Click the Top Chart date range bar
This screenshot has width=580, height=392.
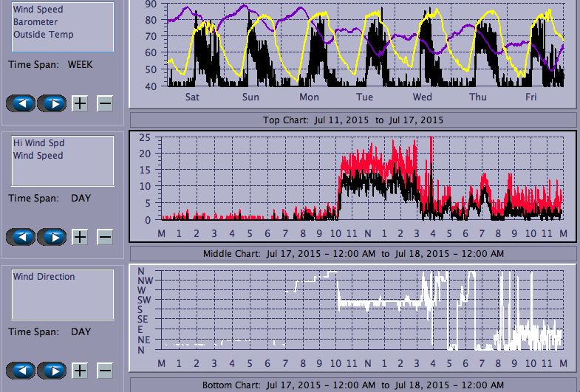click(352, 120)
